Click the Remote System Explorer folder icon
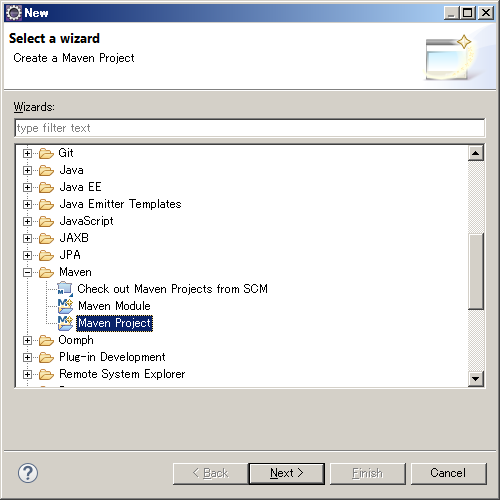Image resolution: width=500 pixels, height=500 pixels. click(x=46, y=374)
